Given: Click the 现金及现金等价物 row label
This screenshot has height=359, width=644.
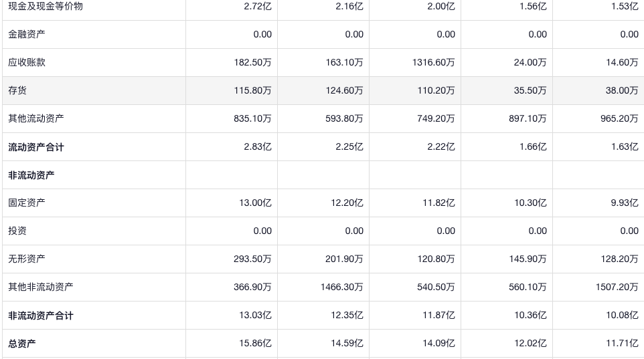Looking at the screenshot, I should [x=46, y=7].
